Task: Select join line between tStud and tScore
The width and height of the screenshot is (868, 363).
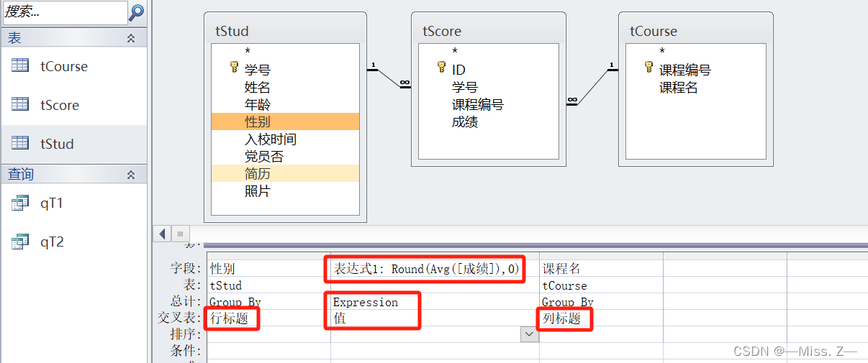Action: 389,78
